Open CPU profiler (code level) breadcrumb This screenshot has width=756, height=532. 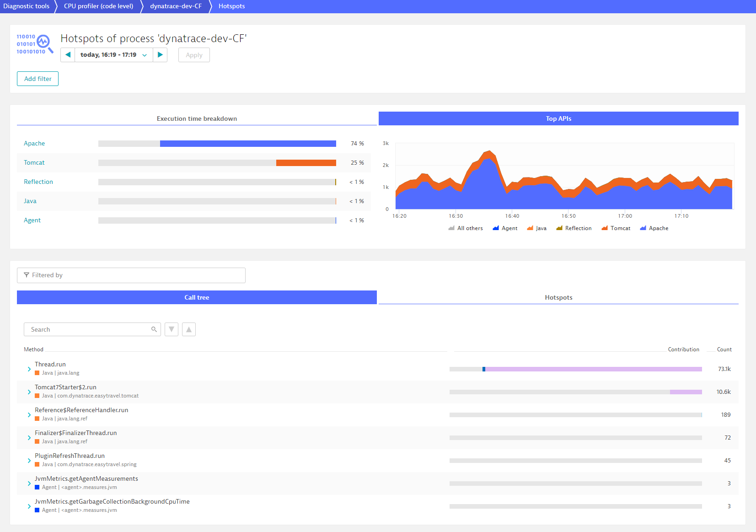[98, 6]
